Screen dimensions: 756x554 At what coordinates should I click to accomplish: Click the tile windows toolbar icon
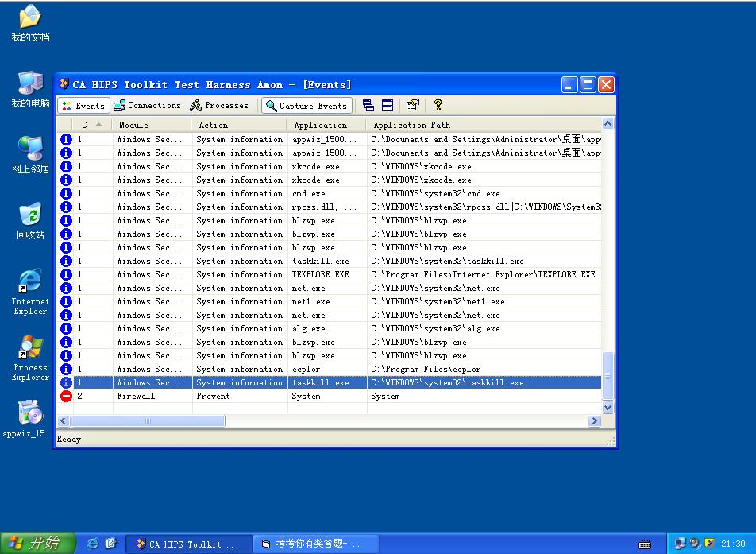point(388,105)
